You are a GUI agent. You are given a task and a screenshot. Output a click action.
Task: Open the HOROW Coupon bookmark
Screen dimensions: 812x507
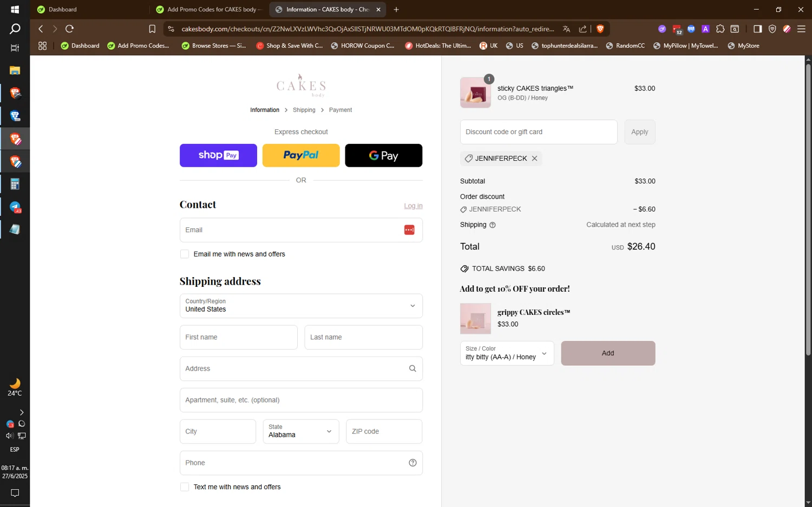362,46
